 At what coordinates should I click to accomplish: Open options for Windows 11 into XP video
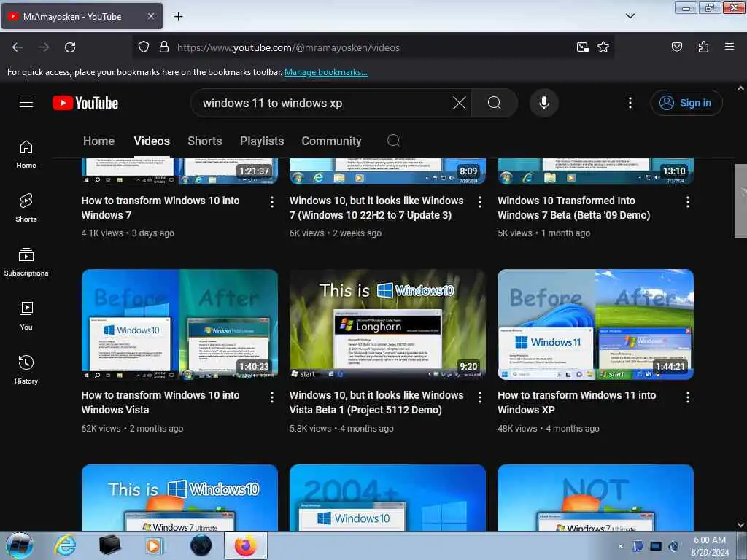pyautogui.click(x=687, y=397)
